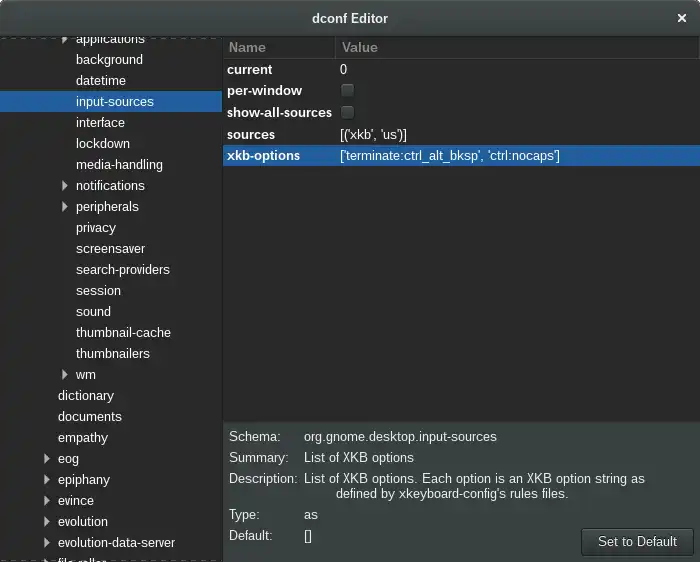Expand the notifications tree node
700x562 pixels.
(x=65, y=186)
